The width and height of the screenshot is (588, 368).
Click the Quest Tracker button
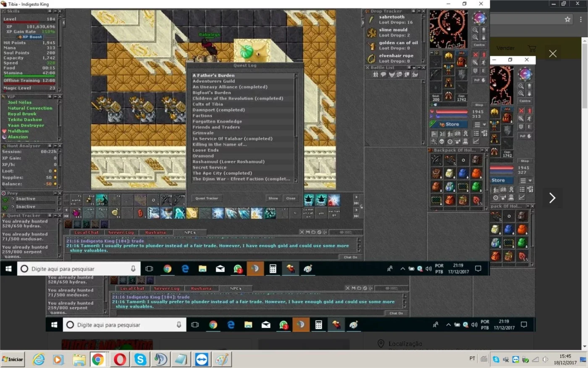click(207, 198)
